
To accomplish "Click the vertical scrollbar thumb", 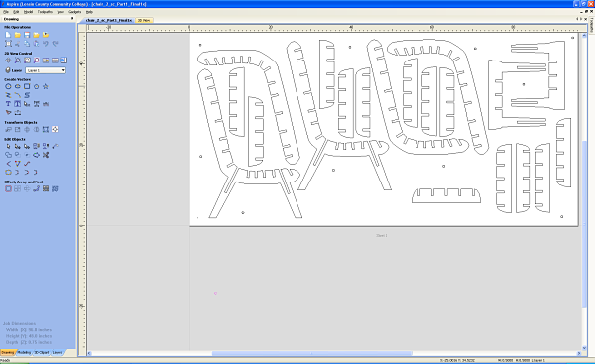I will [584, 224].
